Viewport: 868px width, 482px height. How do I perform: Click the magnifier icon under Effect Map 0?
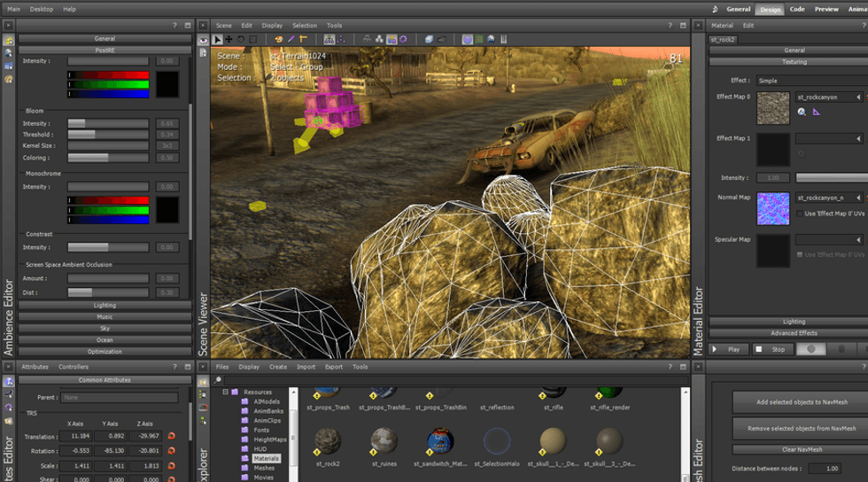802,112
